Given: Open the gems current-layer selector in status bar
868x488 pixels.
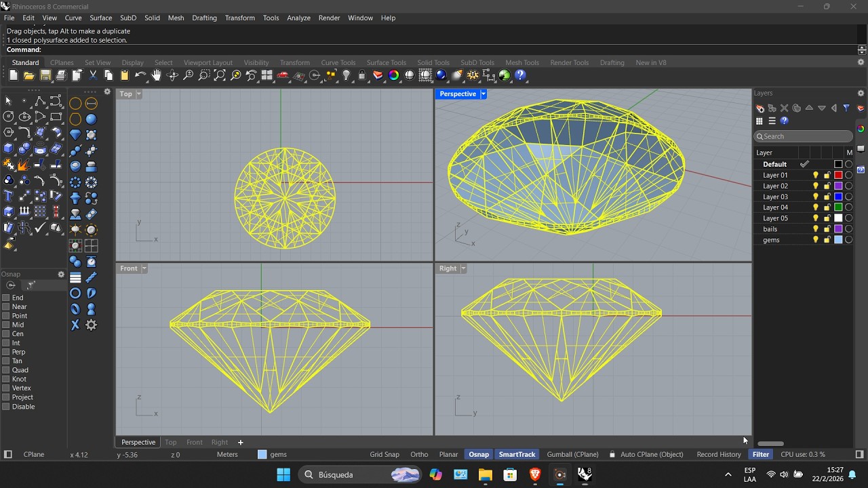Looking at the screenshot, I should click(x=272, y=455).
